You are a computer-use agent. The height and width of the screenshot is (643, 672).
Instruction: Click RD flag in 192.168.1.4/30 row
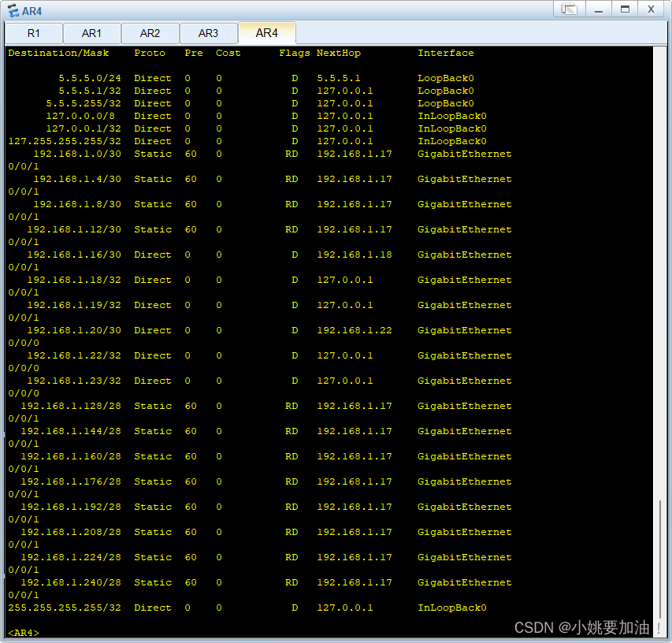click(x=291, y=179)
